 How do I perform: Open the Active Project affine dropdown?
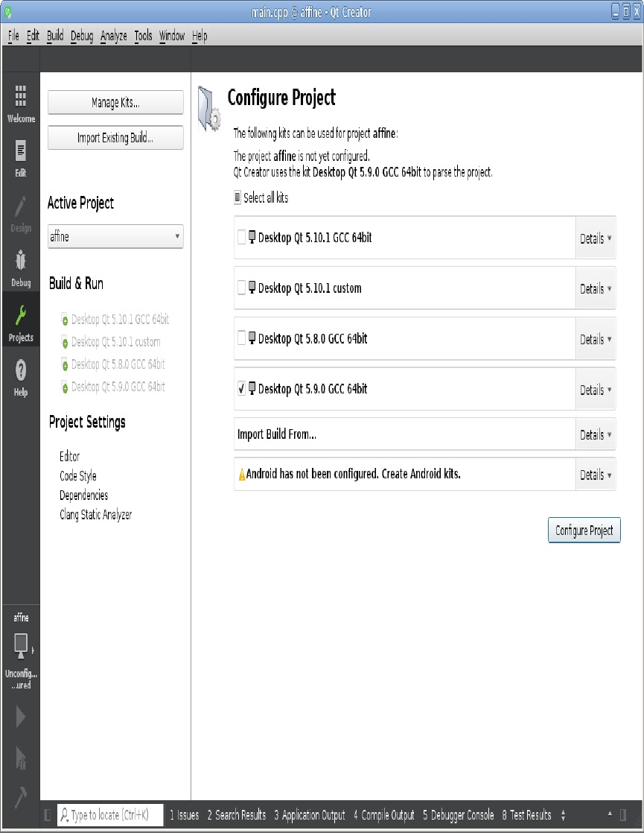click(x=115, y=236)
